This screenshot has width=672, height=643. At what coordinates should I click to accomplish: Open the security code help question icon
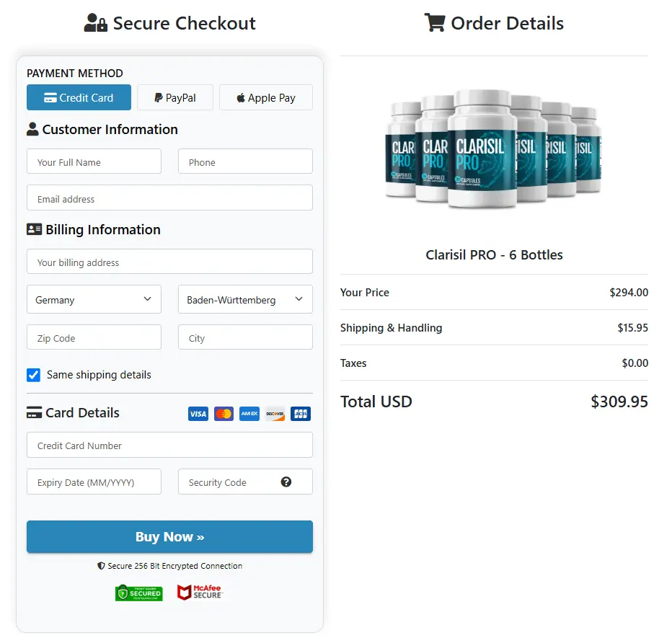pyautogui.click(x=286, y=482)
